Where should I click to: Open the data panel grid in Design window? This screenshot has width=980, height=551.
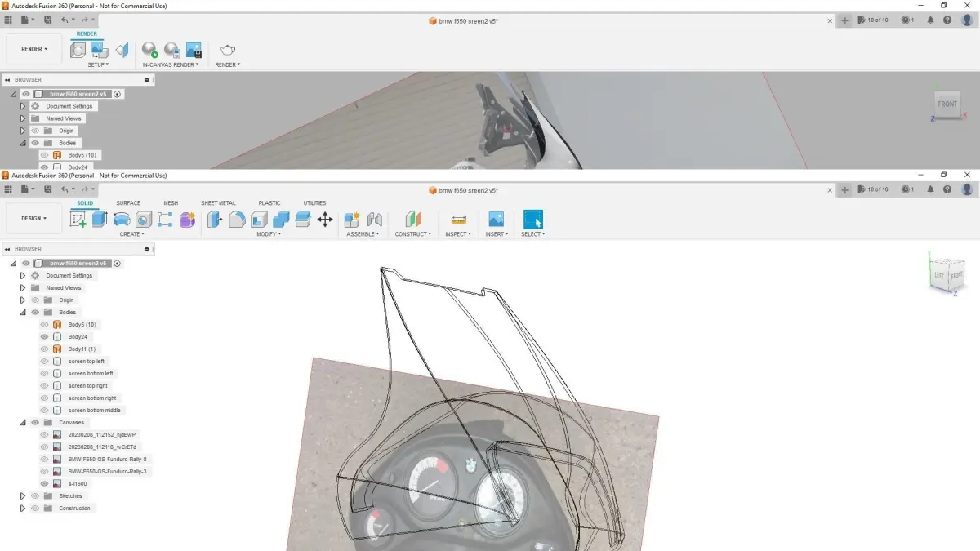click(9, 189)
